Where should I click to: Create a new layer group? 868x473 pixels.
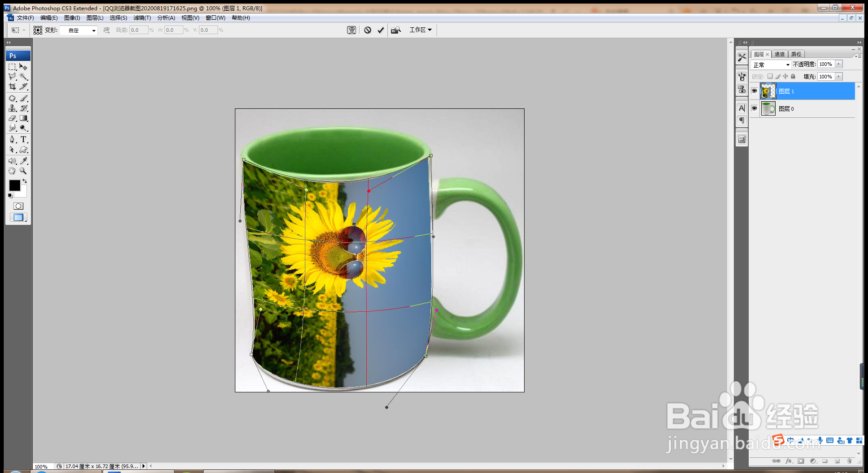point(825,461)
